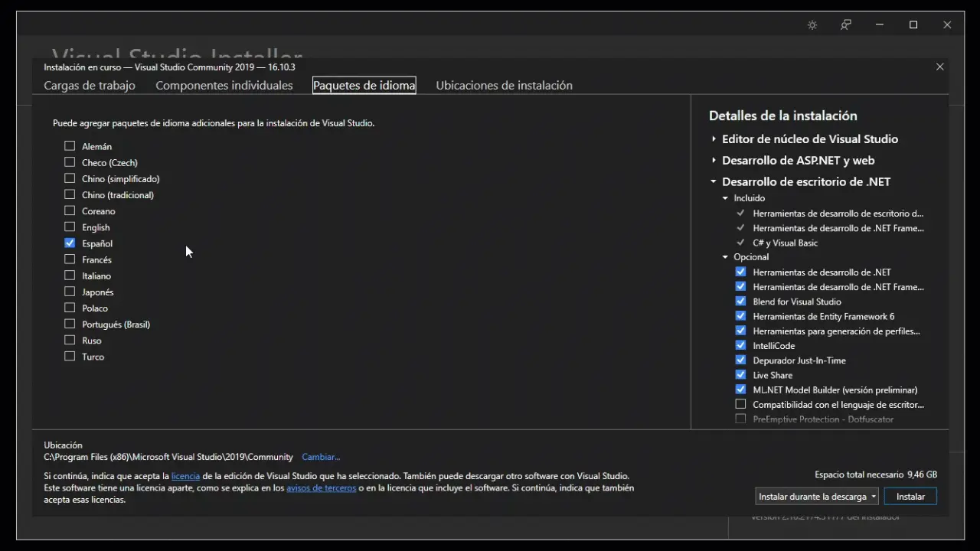Collapse the Opcional components section
The height and width of the screenshot is (551, 980).
[726, 257]
